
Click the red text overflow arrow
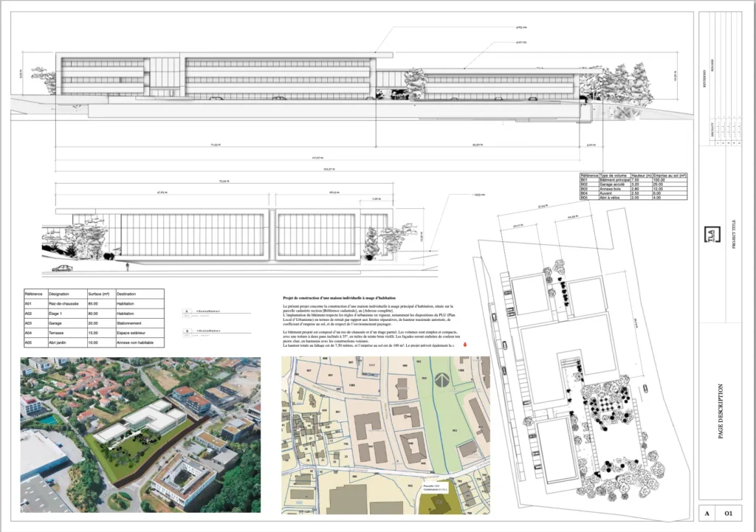[x=465, y=345]
